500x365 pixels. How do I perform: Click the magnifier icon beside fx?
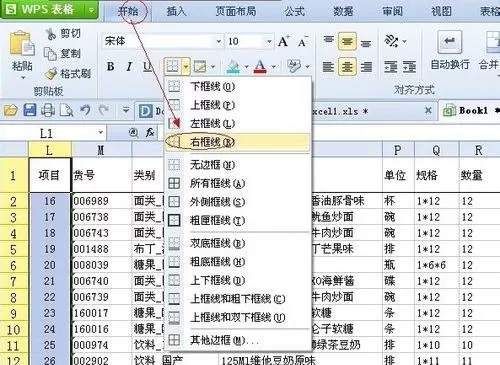134,133
